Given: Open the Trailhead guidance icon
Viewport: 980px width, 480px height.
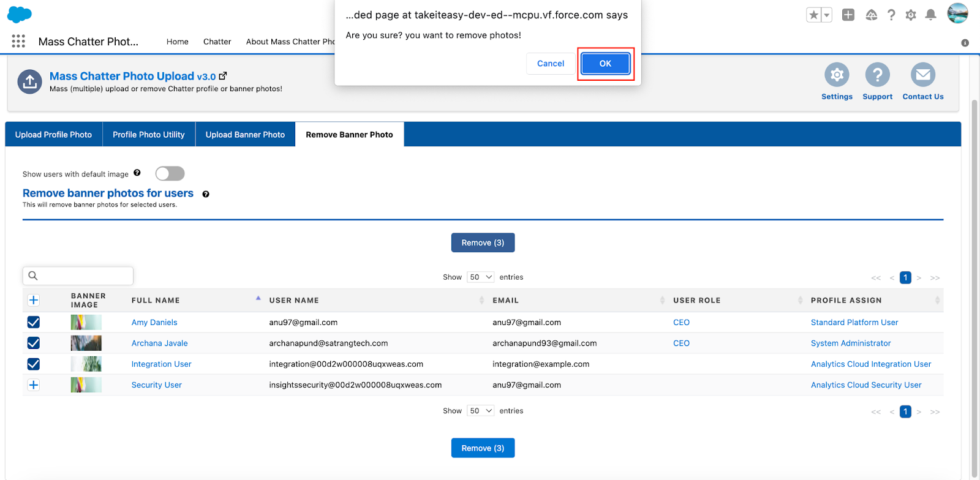Looking at the screenshot, I should pos(871,15).
